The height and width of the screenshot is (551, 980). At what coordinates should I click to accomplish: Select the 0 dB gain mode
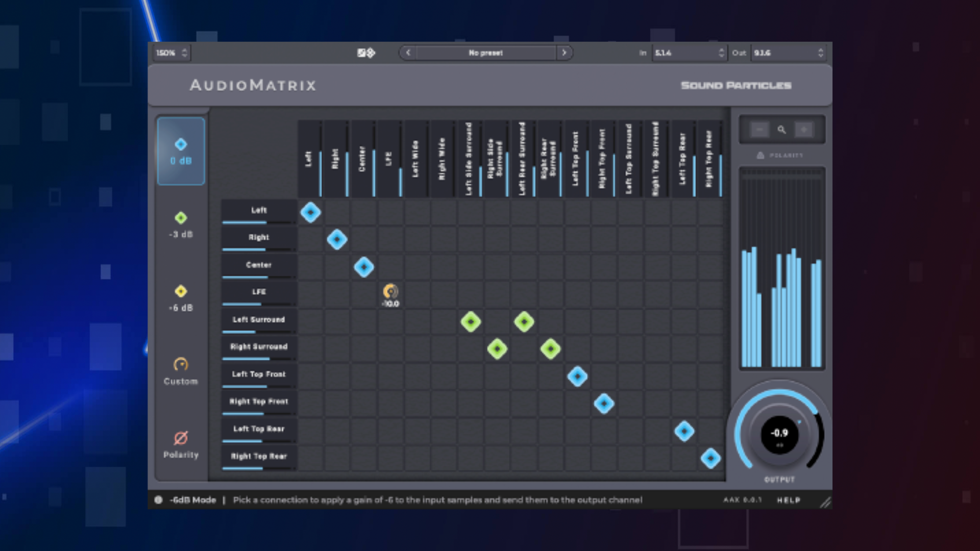(181, 151)
